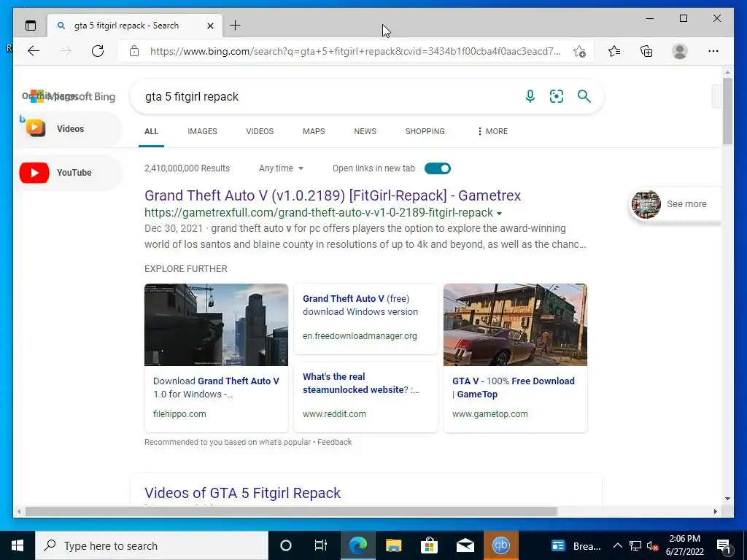Image resolution: width=747 pixels, height=560 pixels.
Task: Switch to the ALL results tab
Action: point(151,131)
